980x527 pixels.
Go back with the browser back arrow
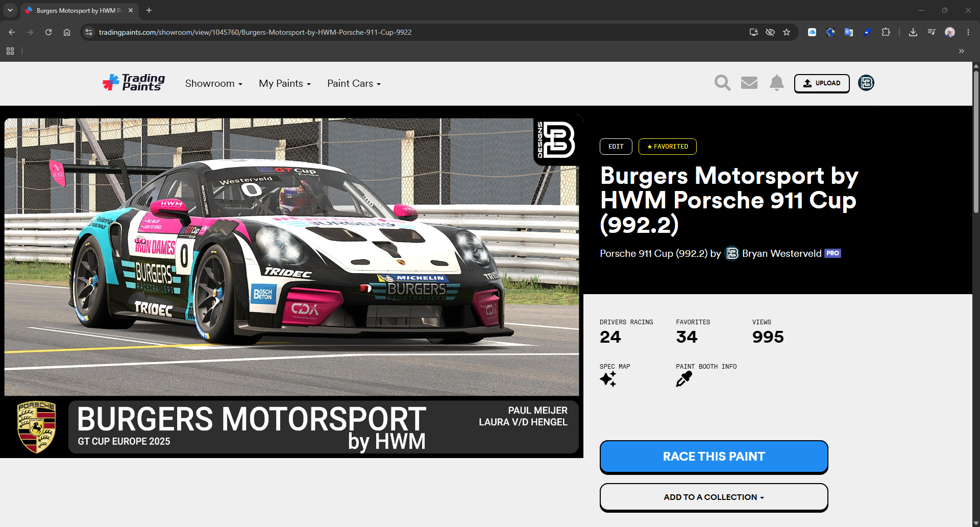point(12,32)
